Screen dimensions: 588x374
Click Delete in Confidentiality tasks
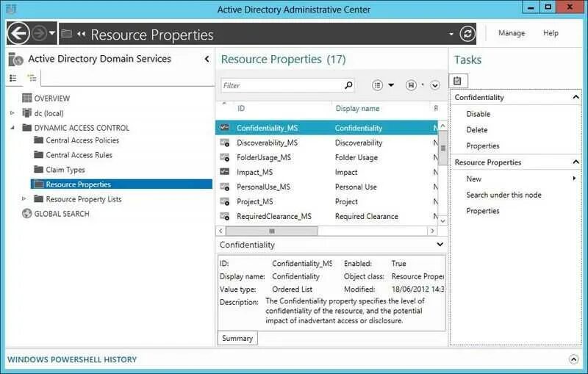click(x=477, y=129)
